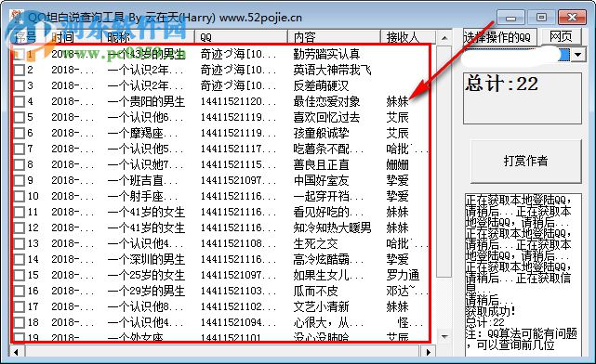Click the 接收人 column header
This screenshot has height=364, width=596.
tap(407, 37)
